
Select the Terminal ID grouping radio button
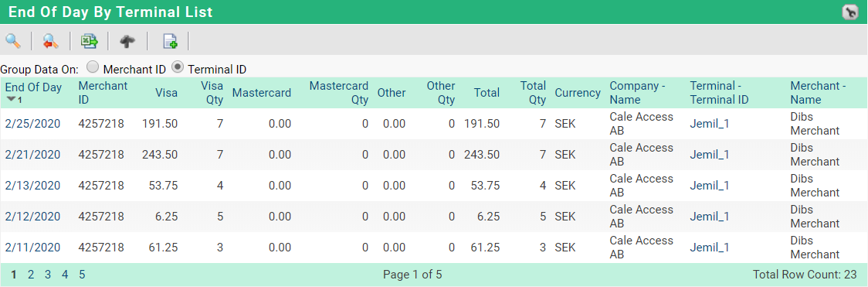click(x=177, y=67)
